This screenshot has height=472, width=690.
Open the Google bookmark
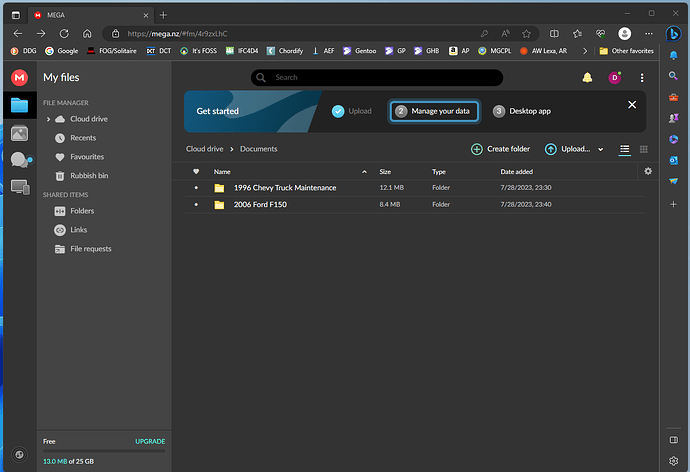click(x=62, y=51)
